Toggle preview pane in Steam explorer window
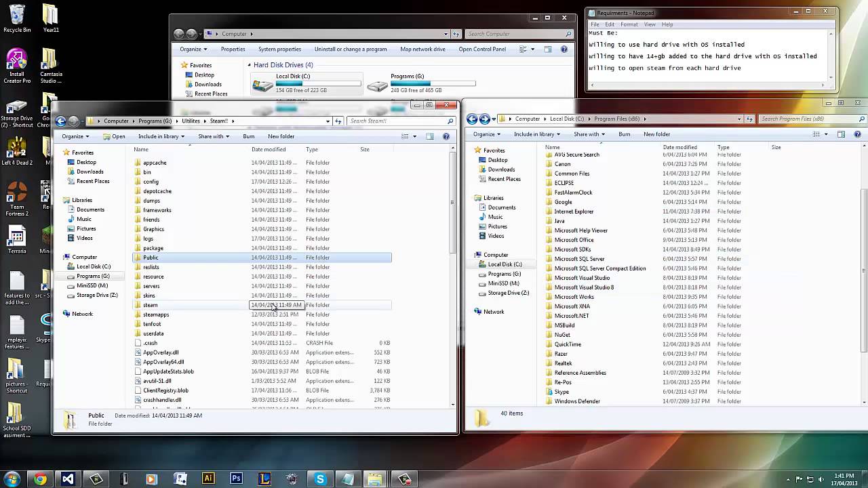Screen dimensions: 868x488 pyautogui.click(x=430, y=136)
